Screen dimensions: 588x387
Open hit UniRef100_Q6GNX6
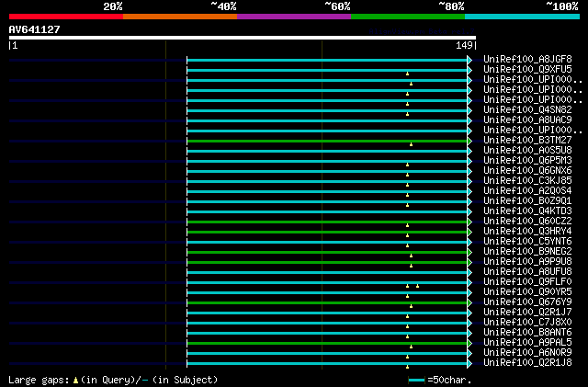pyautogui.click(x=527, y=171)
